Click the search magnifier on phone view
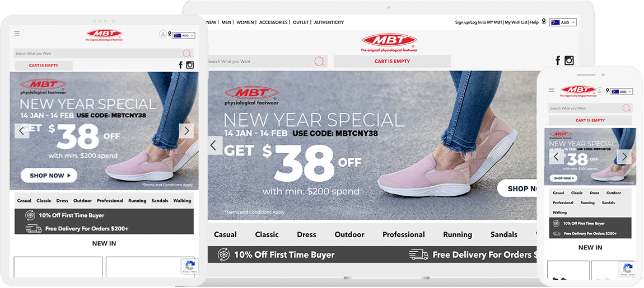 point(626,108)
